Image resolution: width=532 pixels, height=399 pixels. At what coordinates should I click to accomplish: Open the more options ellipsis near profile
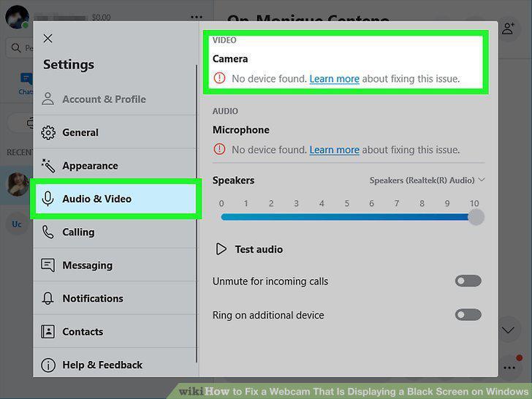[197, 17]
